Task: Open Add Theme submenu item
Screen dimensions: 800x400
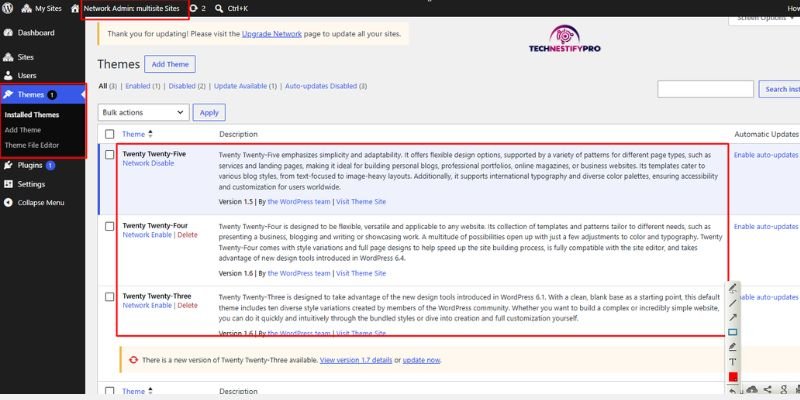Action: pyautogui.click(x=23, y=130)
